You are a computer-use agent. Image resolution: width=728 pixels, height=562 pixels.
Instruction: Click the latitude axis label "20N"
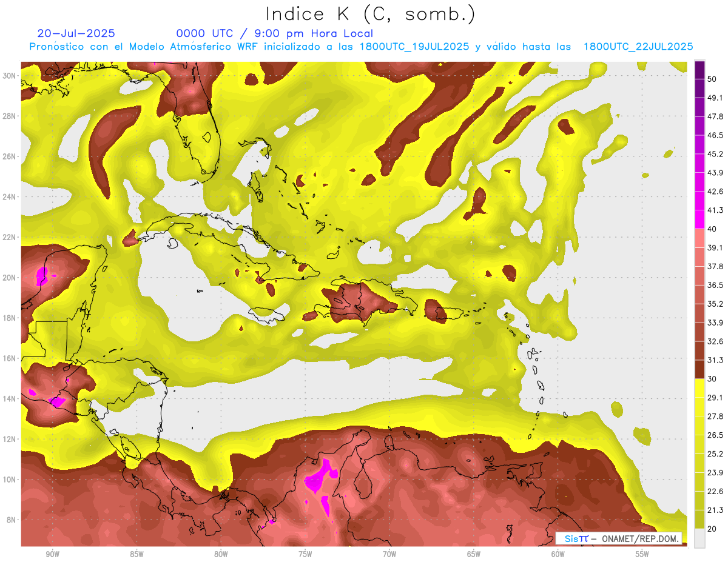pyautogui.click(x=9, y=278)
